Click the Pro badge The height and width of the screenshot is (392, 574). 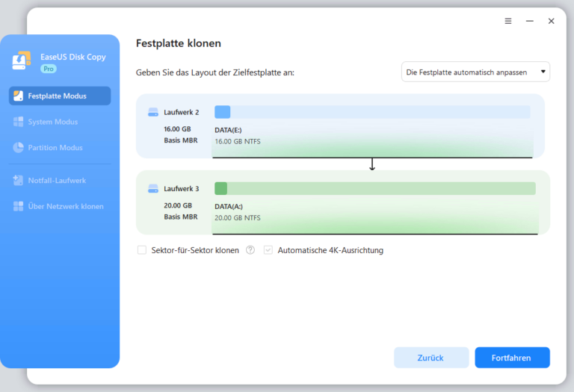49,69
